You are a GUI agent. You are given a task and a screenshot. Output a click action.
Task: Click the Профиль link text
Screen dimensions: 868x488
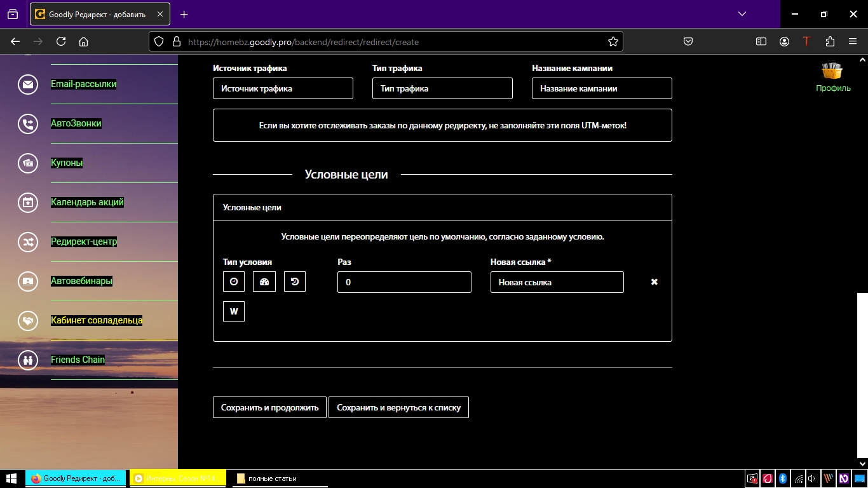833,88
